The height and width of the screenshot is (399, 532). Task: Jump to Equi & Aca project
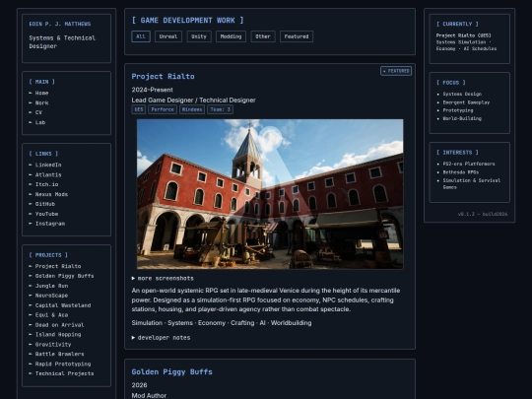click(51, 315)
